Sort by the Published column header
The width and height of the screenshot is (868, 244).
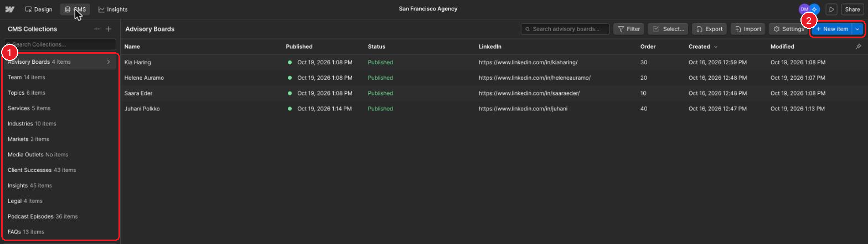[x=299, y=47]
